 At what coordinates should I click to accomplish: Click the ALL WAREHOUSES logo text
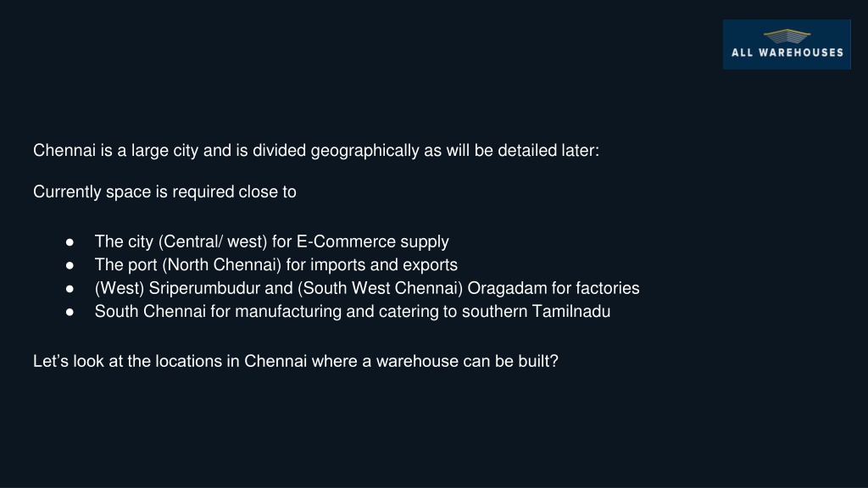[787, 53]
